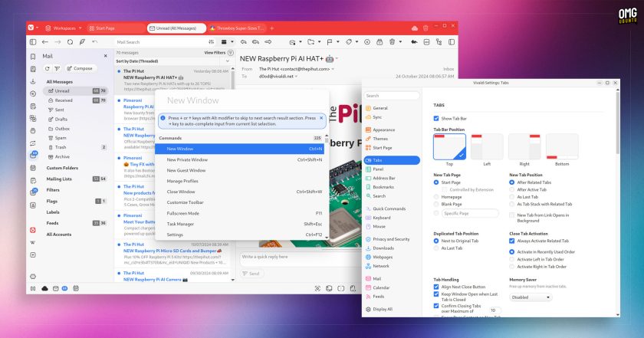Open the flag dropdown arrow in mail toolbar

point(337,42)
